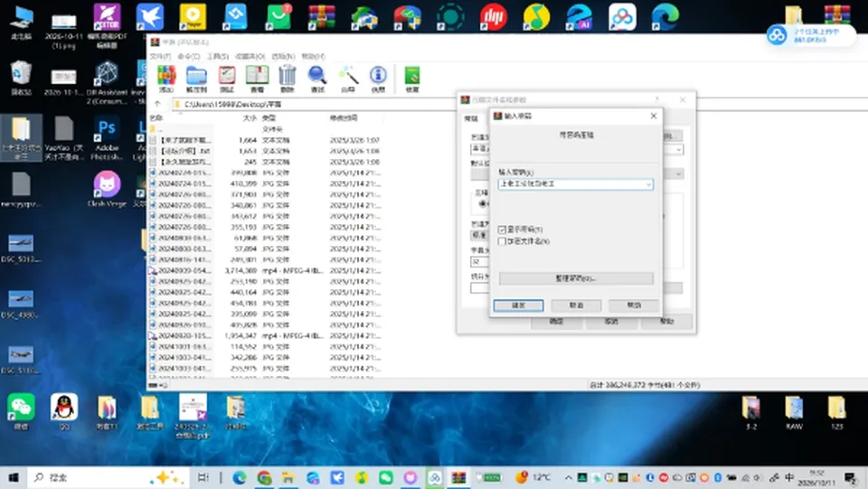Screen dimensions: 868x489
Task: Open the Options (选项) menu
Action: (283, 56)
